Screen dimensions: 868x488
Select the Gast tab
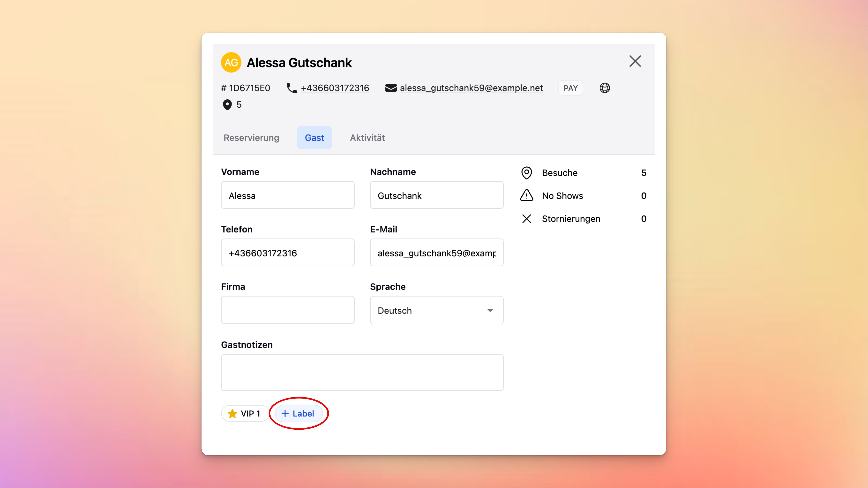(314, 138)
